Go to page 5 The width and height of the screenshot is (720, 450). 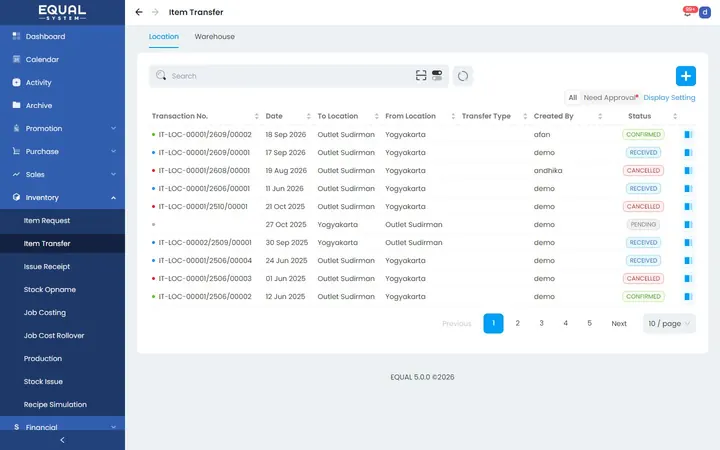click(589, 323)
